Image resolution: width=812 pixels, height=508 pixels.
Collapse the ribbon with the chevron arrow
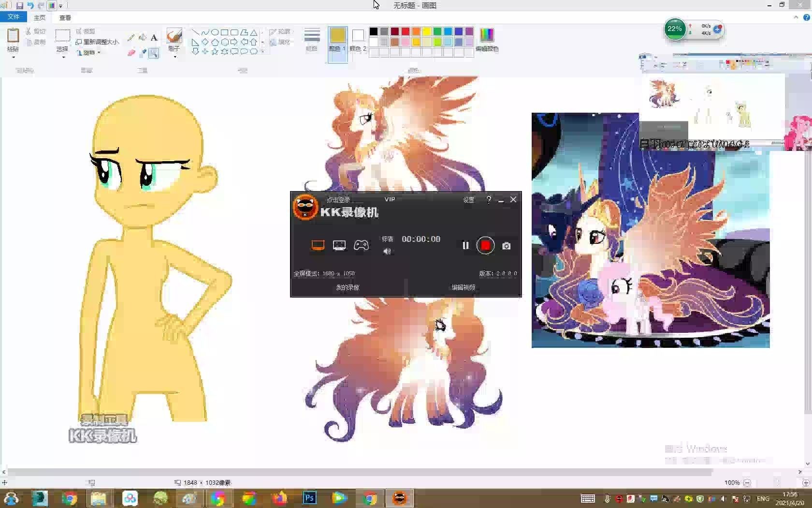pyautogui.click(x=796, y=17)
